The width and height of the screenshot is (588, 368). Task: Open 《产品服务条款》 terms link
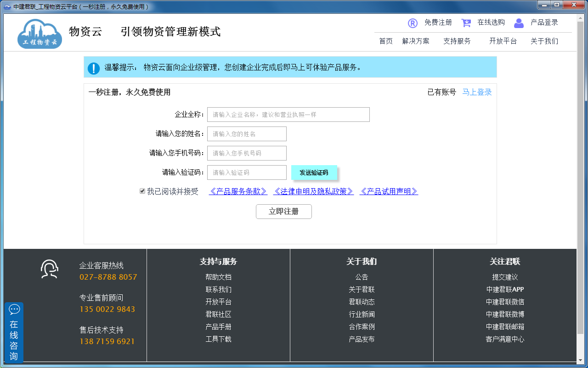(238, 191)
